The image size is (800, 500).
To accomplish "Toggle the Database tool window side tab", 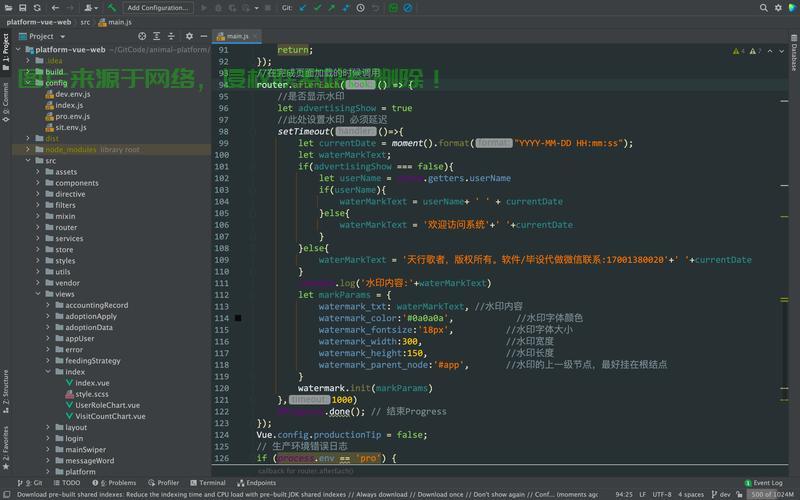I will (794, 53).
